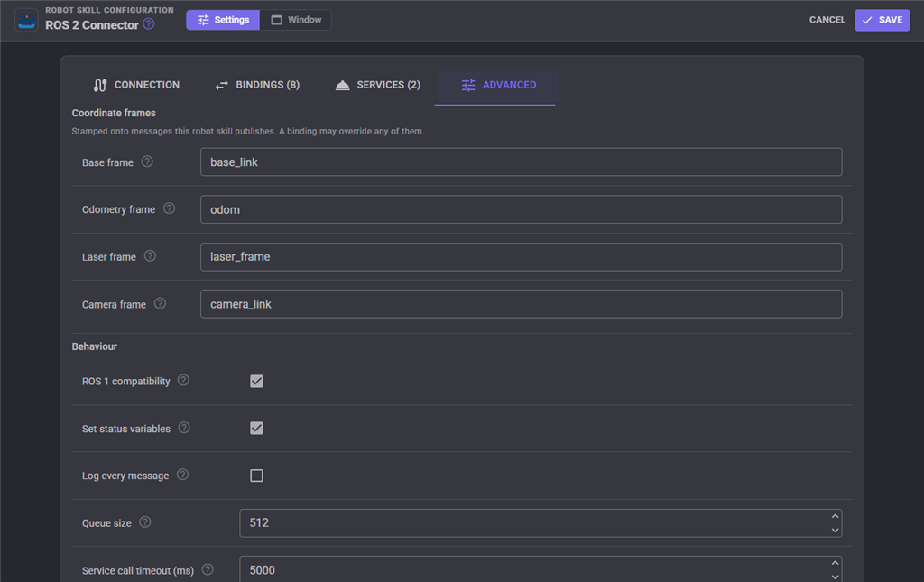Click the help icon for Laser frame
This screenshot has height=582, width=924.
[151, 255]
